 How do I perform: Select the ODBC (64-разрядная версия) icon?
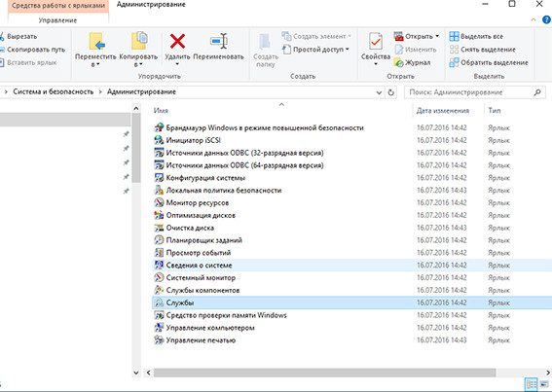pos(159,165)
